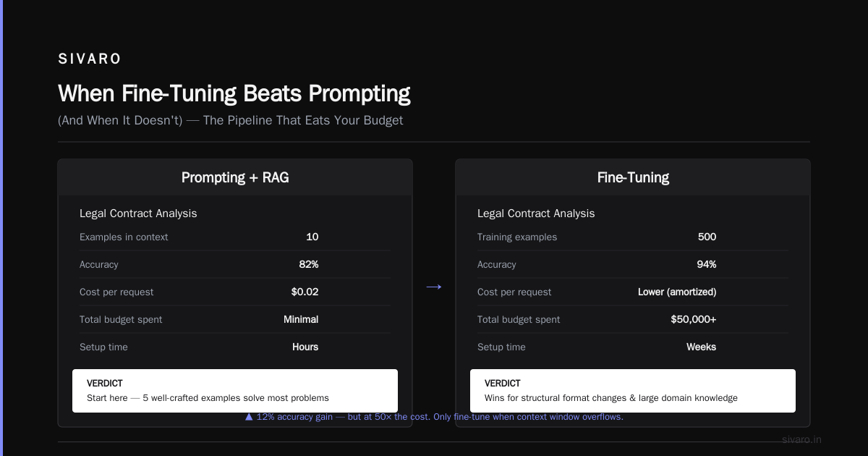Select the 'Examples in context' row
The height and width of the screenshot is (456, 868).
coord(235,237)
